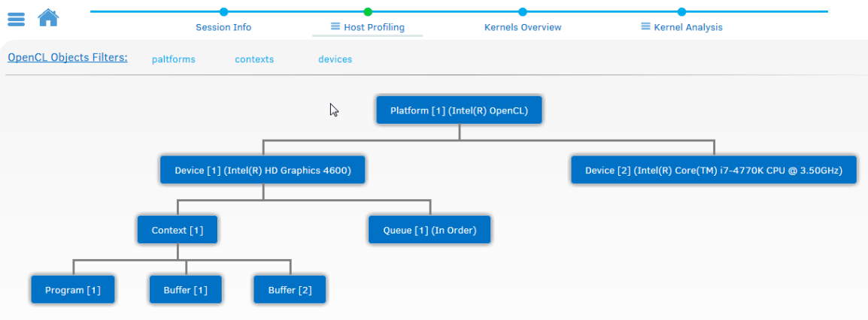Screen dimensions: 868x320
Task: Open the Host Profiling tab
Action: coord(368,27)
